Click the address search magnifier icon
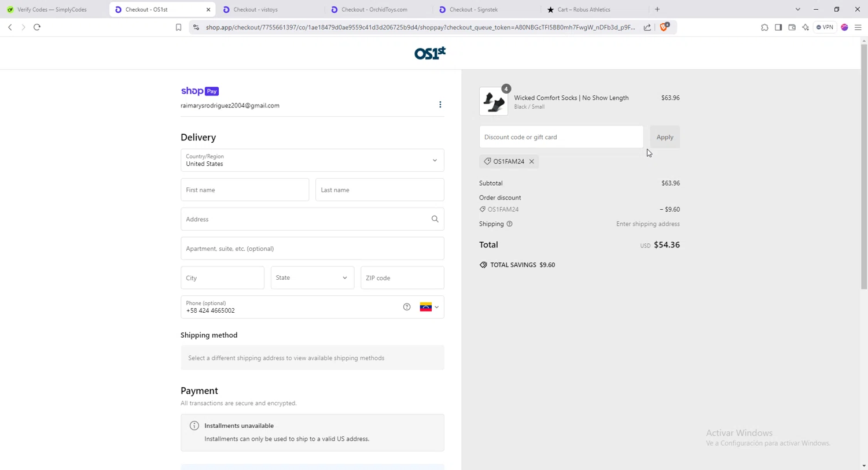Image resolution: width=868 pixels, height=470 pixels. tap(435, 219)
